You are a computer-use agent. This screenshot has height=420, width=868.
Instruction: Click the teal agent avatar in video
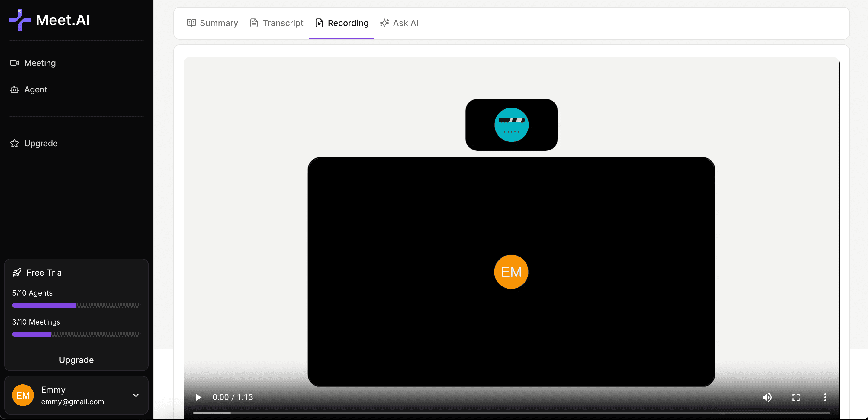(511, 125)
